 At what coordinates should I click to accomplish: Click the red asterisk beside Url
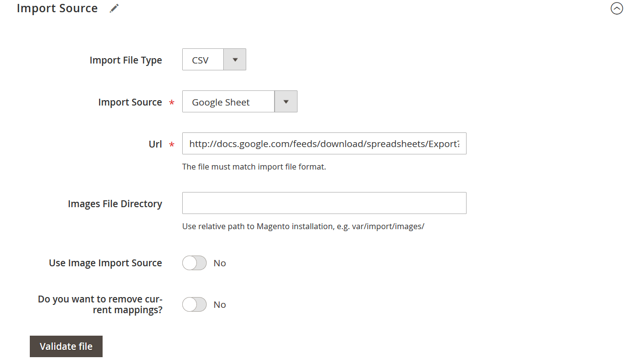(x=171, y=145)
